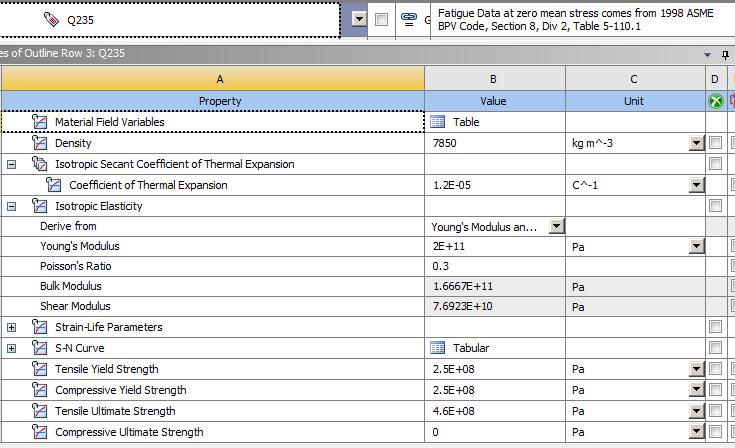Open the Derive from dropdown
735x448 pixels.
click(x=557, y=227)
